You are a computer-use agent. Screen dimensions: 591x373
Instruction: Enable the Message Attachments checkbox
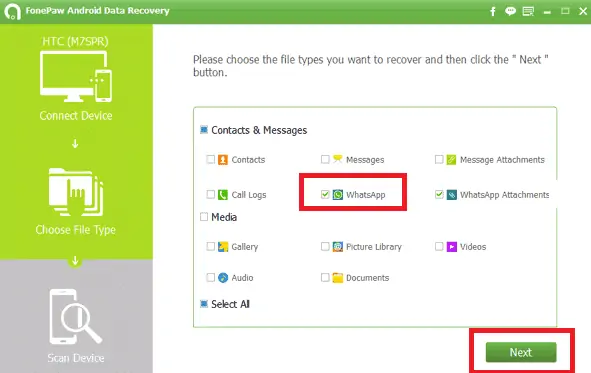click(x=439, y=159)
